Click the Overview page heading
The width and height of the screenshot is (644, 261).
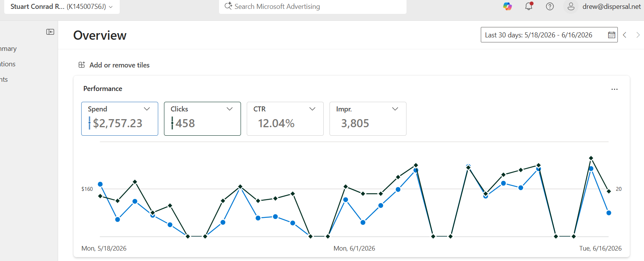100,35
